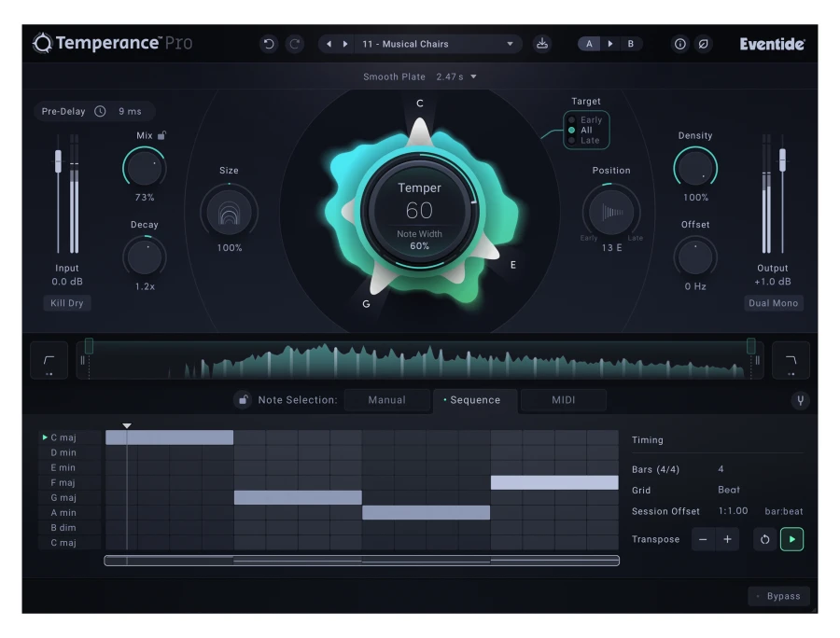Switch to the MIDI tab
The width and height of the screenshot is (840, 638).
[x=563, y=400]
